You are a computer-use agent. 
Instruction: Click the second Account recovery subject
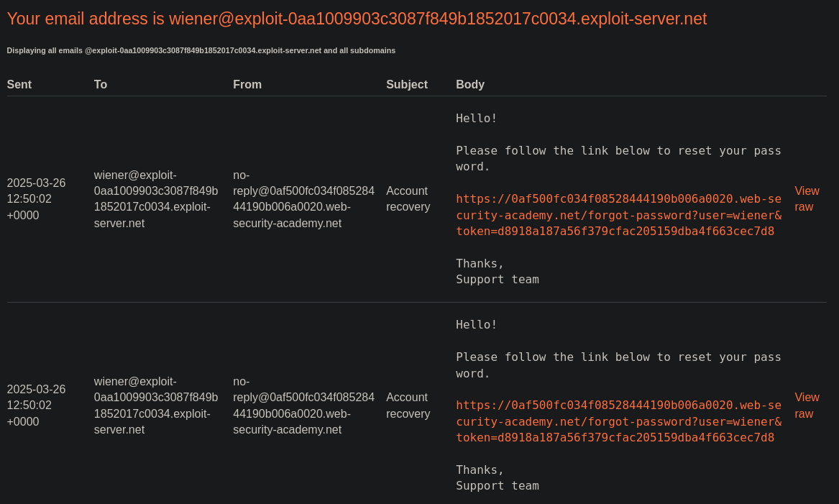[x=408, y=406]
